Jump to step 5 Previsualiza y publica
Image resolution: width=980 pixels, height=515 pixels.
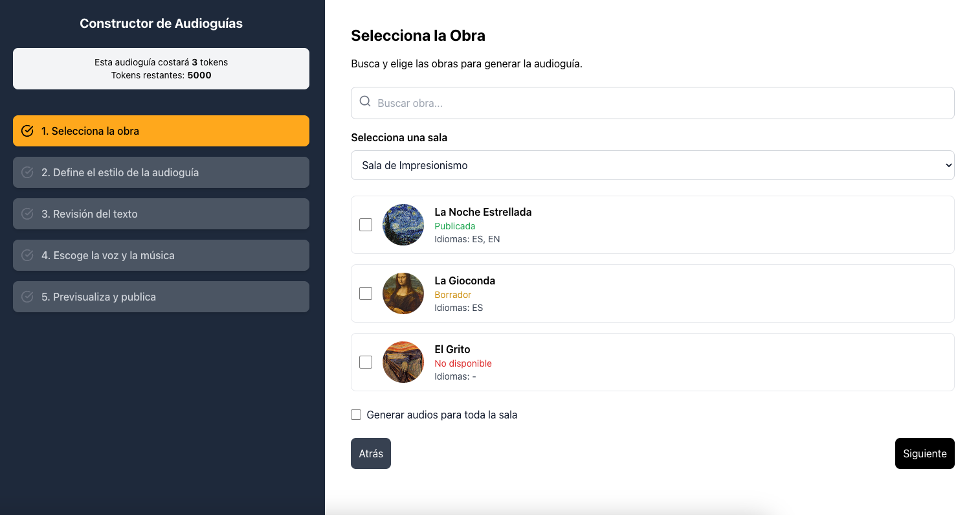click(161, 297)
